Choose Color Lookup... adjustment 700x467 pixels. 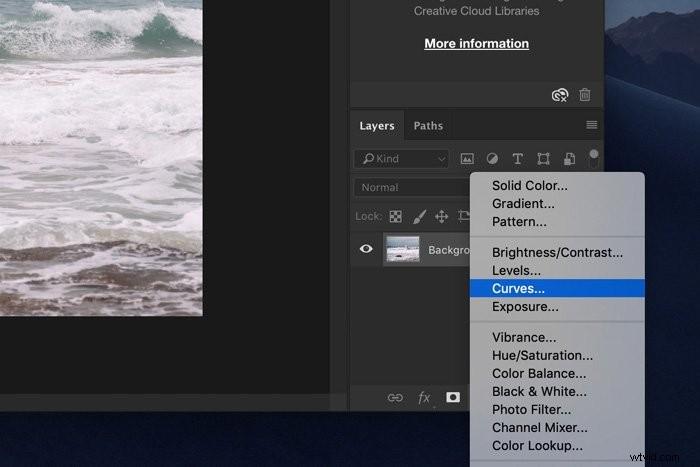click(557, 446)
